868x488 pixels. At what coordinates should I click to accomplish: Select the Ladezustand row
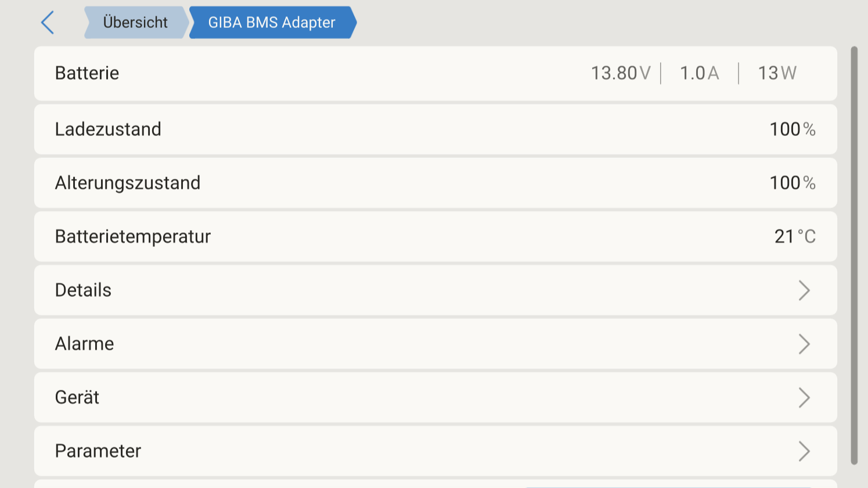click(x=435, y=129)
